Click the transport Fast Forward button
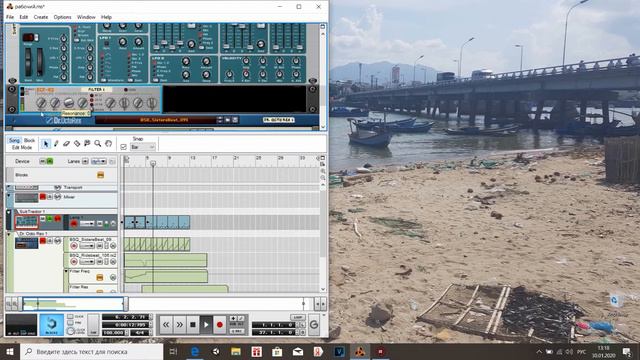Screen dimensions: 640x360 coord(179,325)
